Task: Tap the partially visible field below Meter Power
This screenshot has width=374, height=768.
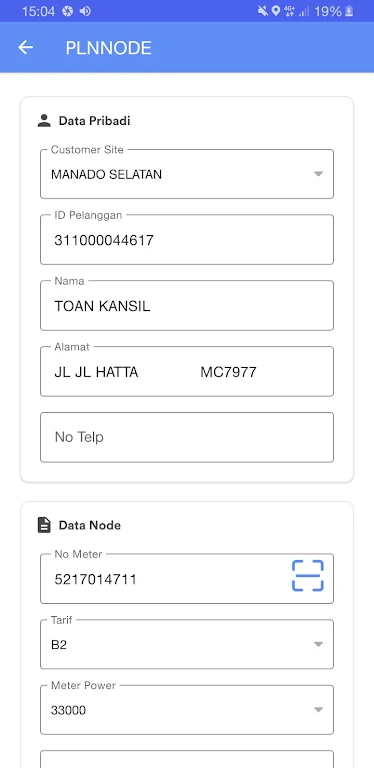Action: (x=187, y=759)
